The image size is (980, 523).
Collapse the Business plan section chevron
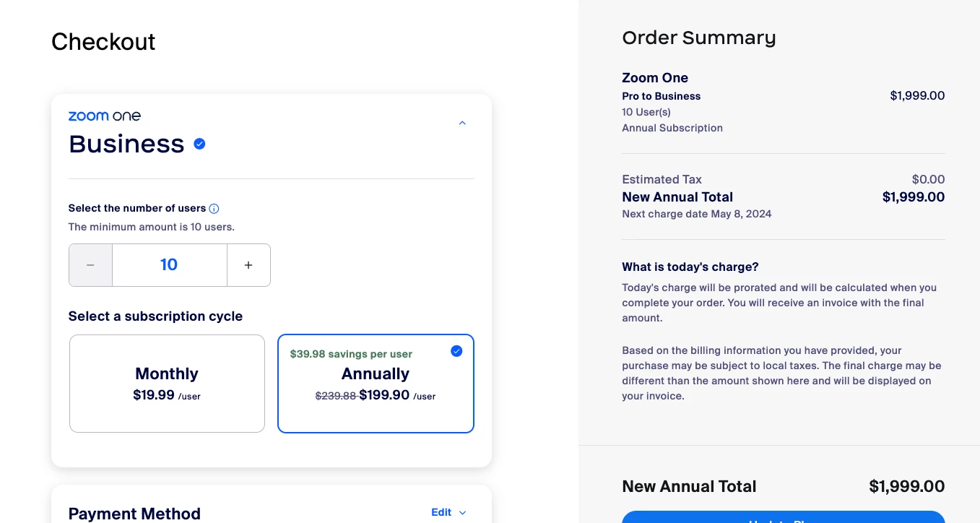[x=462, y=123]
